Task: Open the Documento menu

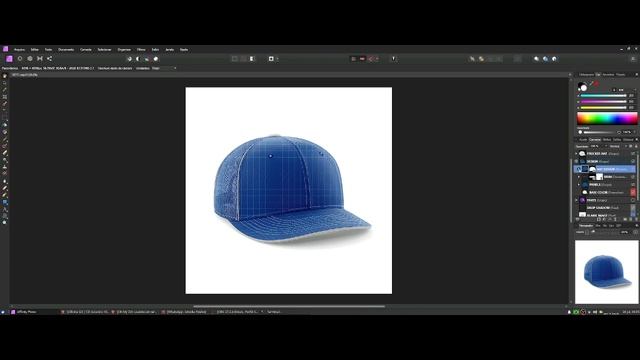Action: [x=66, y=50]
